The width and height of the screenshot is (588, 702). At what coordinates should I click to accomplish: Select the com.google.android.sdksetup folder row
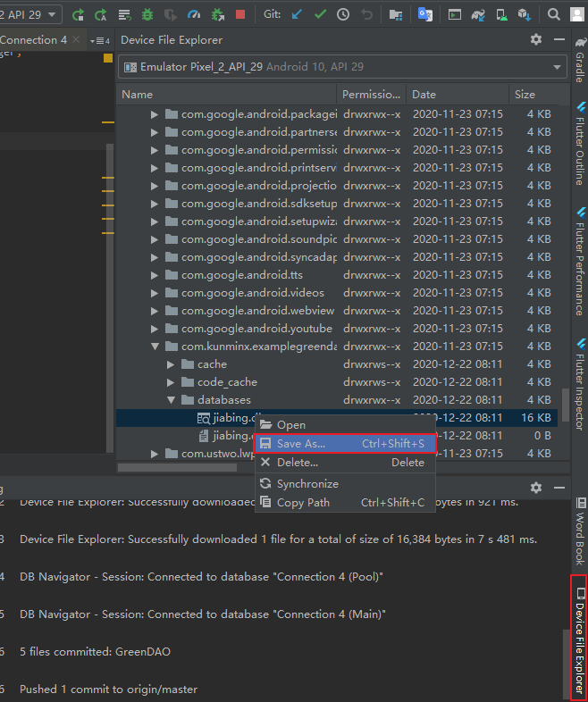pyautogui.click(x=337, y=204)
